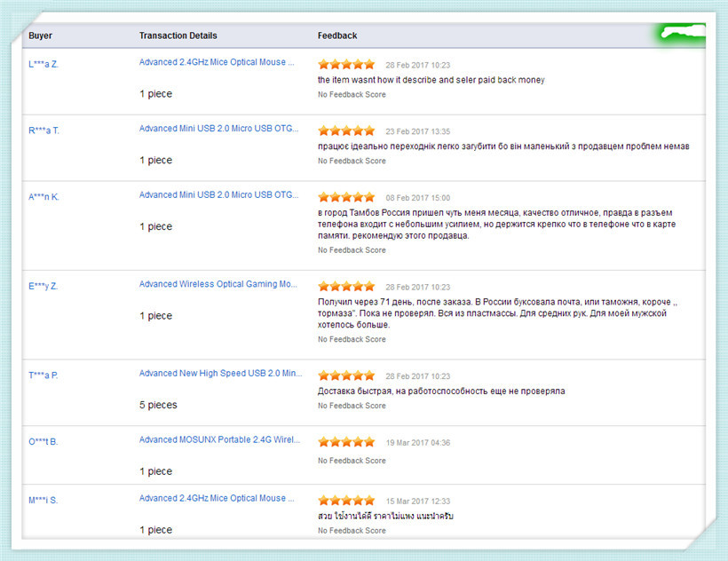Image resolution: width=728 pixels, height=561 pixels.
Task: Open the Advanced MOSUNX Portable 2.4G product link
Action: point(218,440)
